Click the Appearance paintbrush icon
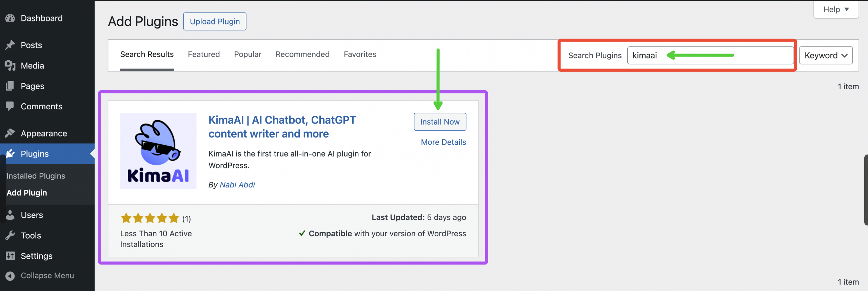The height and width of the screenshot is (291, 868). 10,133
